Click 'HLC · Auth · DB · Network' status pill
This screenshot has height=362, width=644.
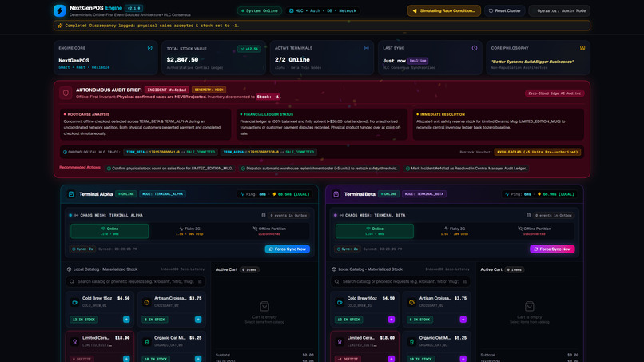click(x=323, y=10)
